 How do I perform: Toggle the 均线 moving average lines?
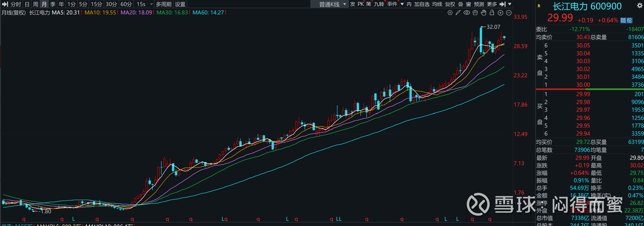tap(437, 4)
